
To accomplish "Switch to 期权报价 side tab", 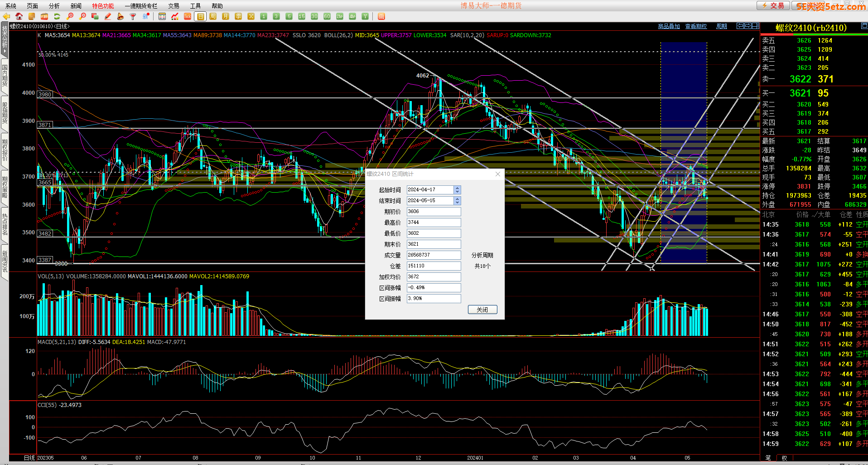I will 5,150.
